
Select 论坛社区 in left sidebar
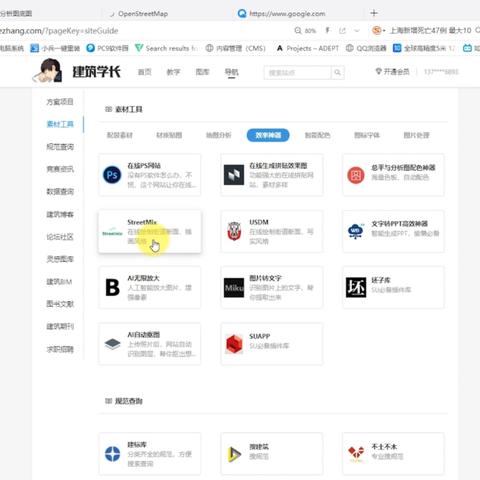pyautogui.click(x=60, y=237)
